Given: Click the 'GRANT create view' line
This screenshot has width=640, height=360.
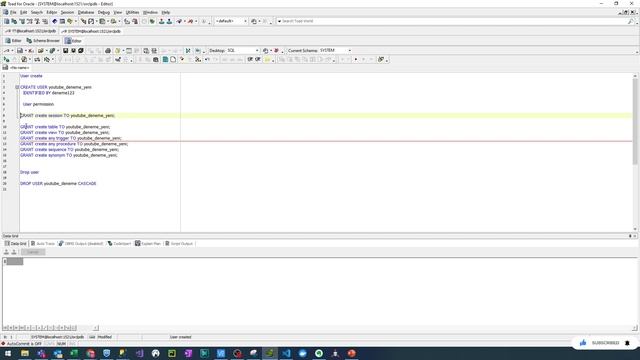Looking at the screenshot, I should pos(65,133).
